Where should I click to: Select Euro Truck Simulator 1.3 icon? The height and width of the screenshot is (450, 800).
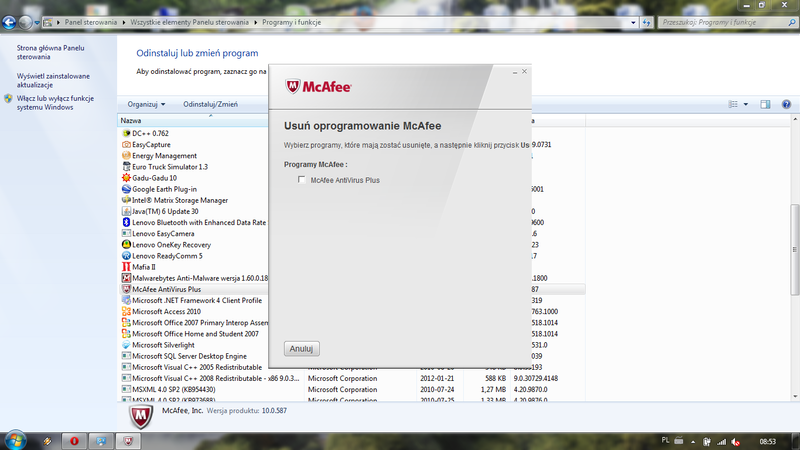point(126,167)
